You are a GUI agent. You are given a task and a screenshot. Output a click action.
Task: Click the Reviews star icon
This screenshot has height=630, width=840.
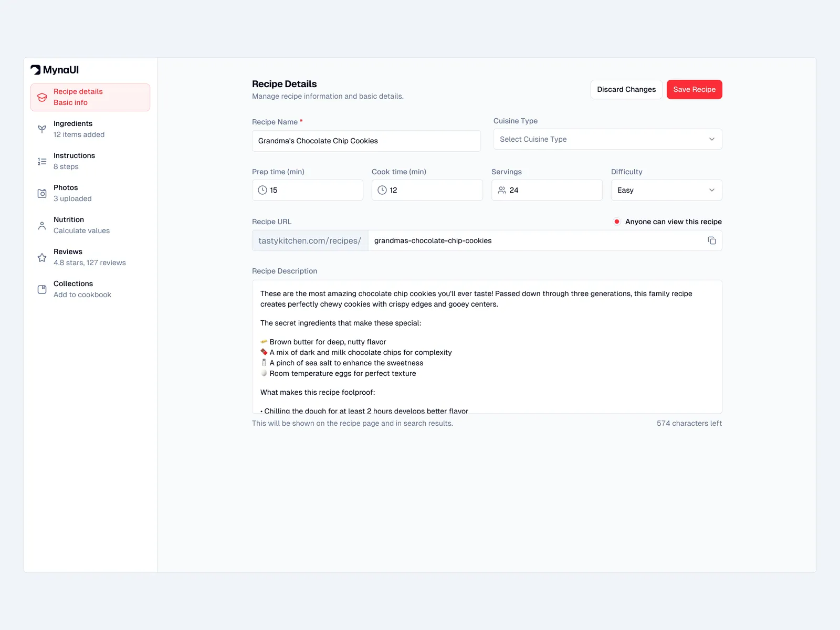42,257
